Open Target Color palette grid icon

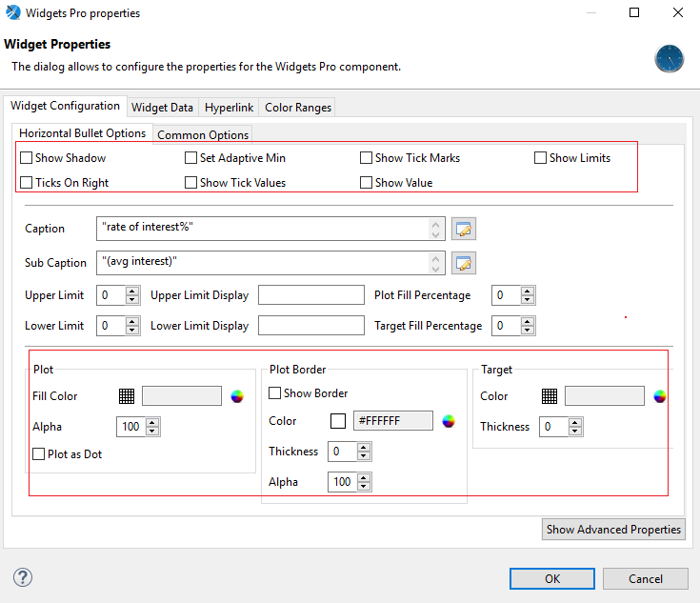[550, 396]
